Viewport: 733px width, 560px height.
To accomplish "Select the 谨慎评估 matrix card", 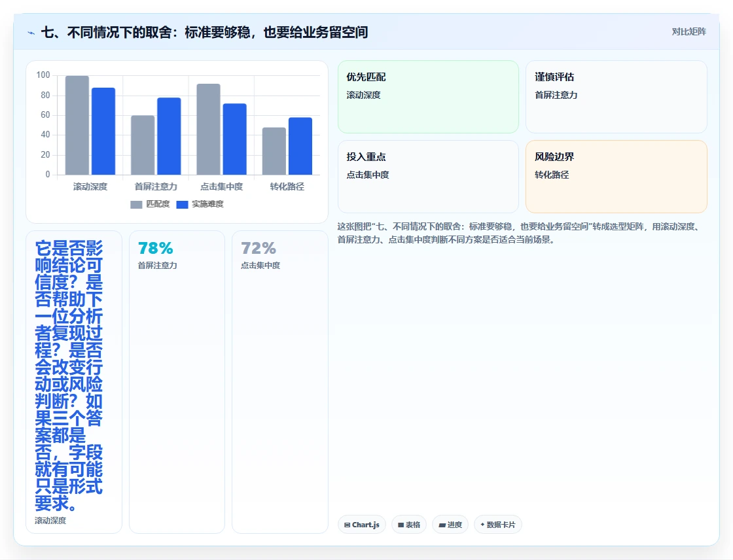I will (x=616, y=97).
